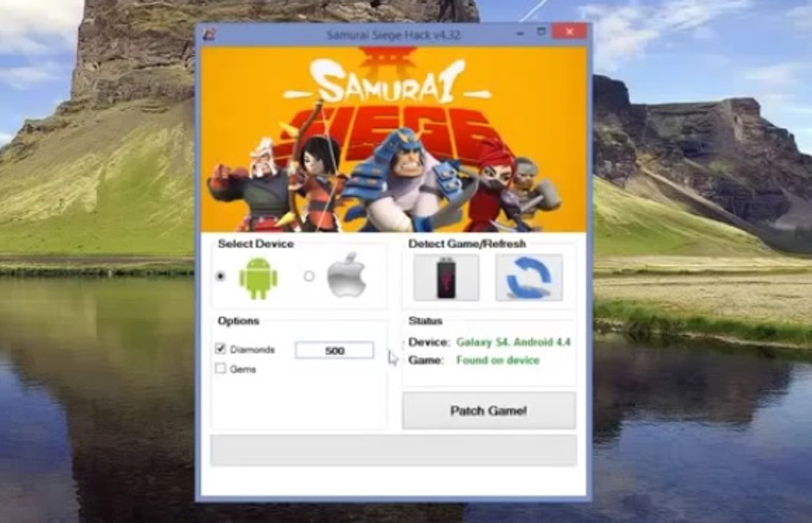Screen dimensions: 812x523
Task: Click the 'Found on device' game status
Action: (498, 360)
